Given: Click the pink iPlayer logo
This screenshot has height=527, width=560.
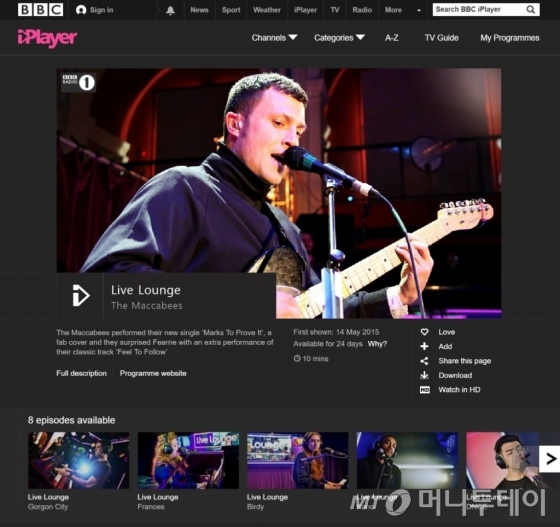Looking at the screenshot, I should tap(47, 38).
